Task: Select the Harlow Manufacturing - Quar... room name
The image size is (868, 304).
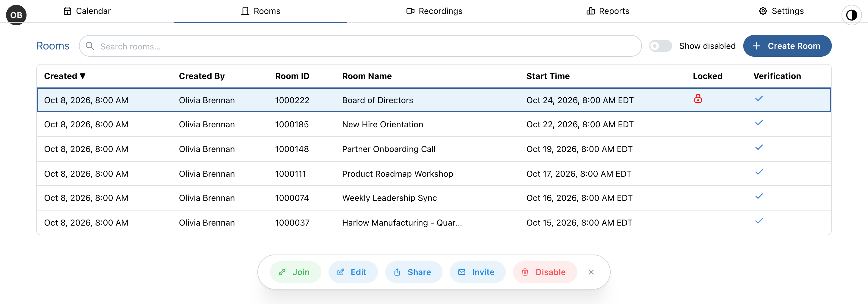Action: coord(402,223)
